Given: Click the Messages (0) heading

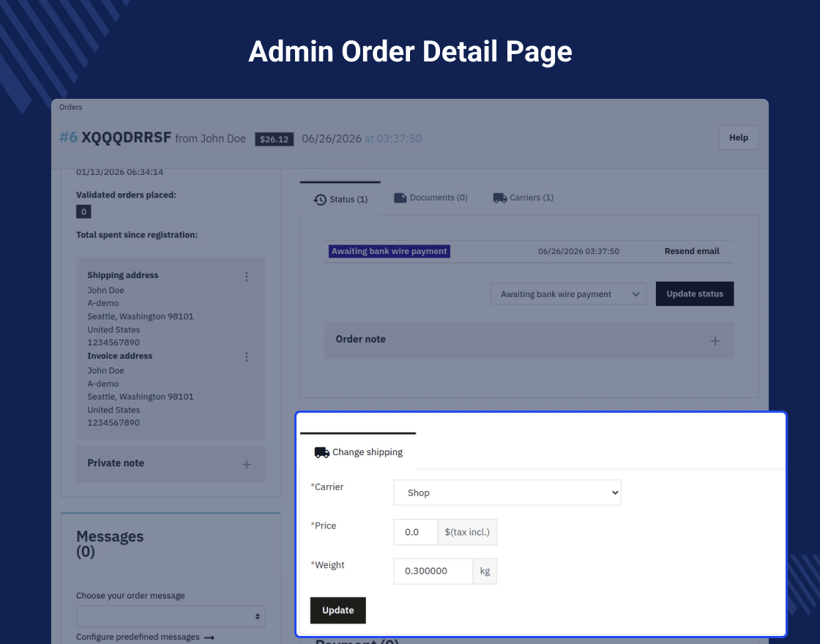Looking at the screenshot, I should (x=110, y=544).
